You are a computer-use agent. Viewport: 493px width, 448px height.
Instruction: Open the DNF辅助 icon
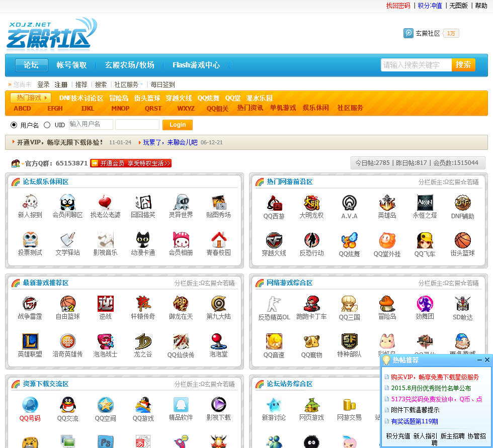pyautogui.click(x=462, y=203)
